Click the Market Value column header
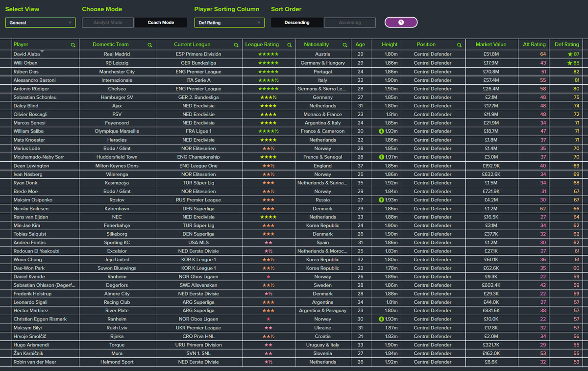Screen dimensions: 588x371 click(x=491, y=44)
